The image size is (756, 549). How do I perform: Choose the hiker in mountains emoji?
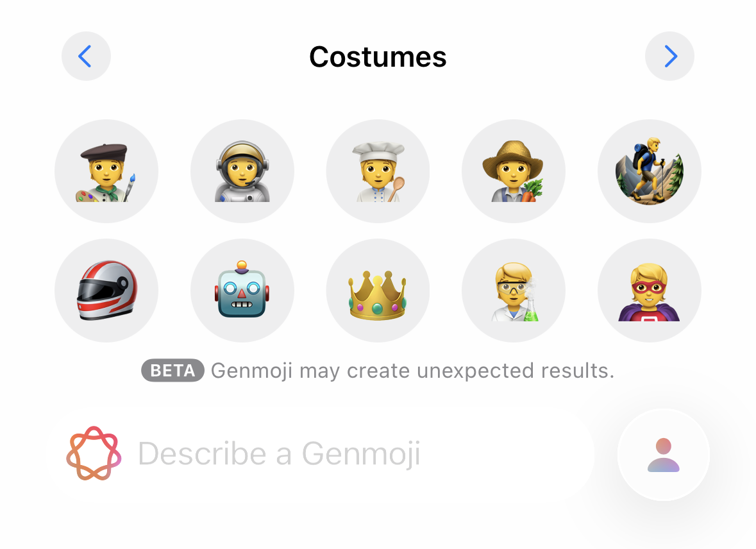coord(650,171)
